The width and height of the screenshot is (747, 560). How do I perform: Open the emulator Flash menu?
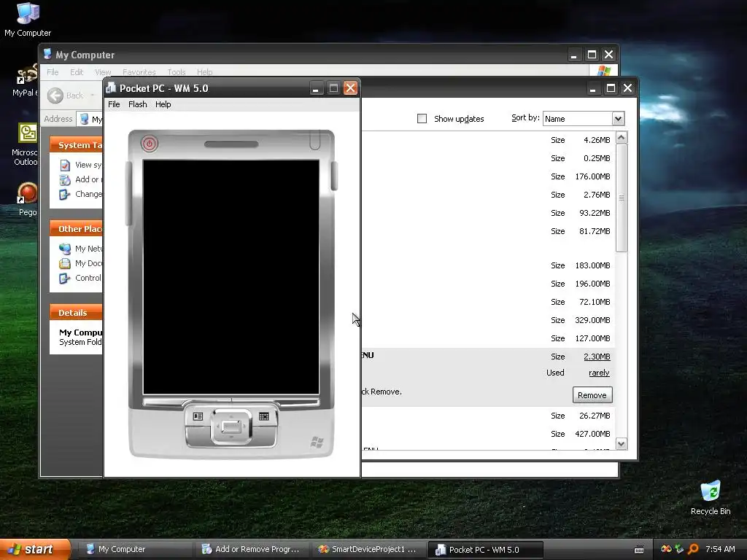coord(138,104)
